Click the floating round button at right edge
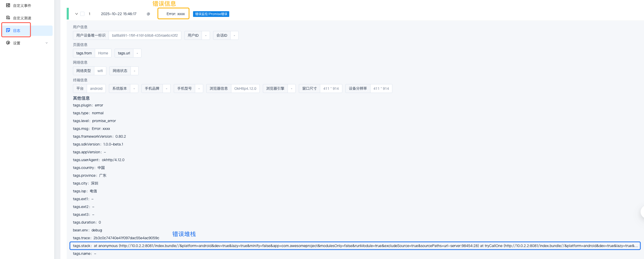Screen dimensions: 644x259 click(642, 212)
